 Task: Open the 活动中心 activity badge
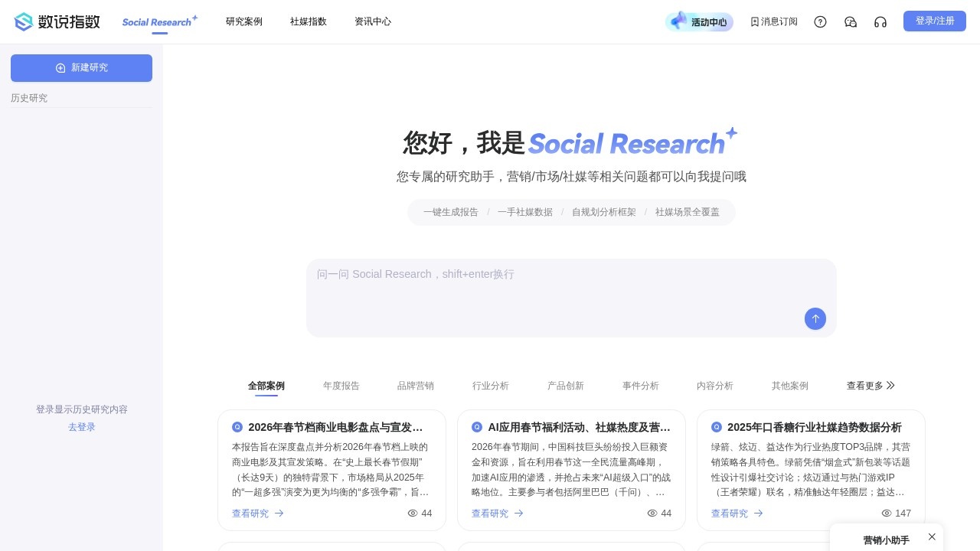pyautogui.click(x=699, y=21)
